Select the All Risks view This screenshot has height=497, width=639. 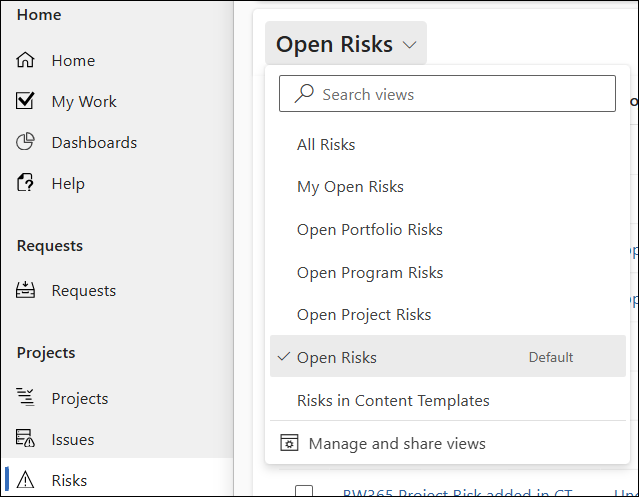point(326,145)
